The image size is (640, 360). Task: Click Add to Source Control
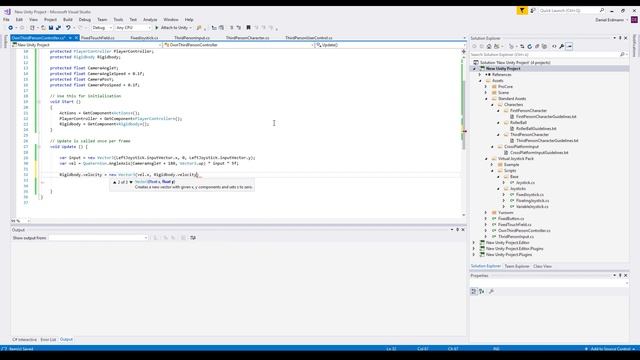coord(610,349)
